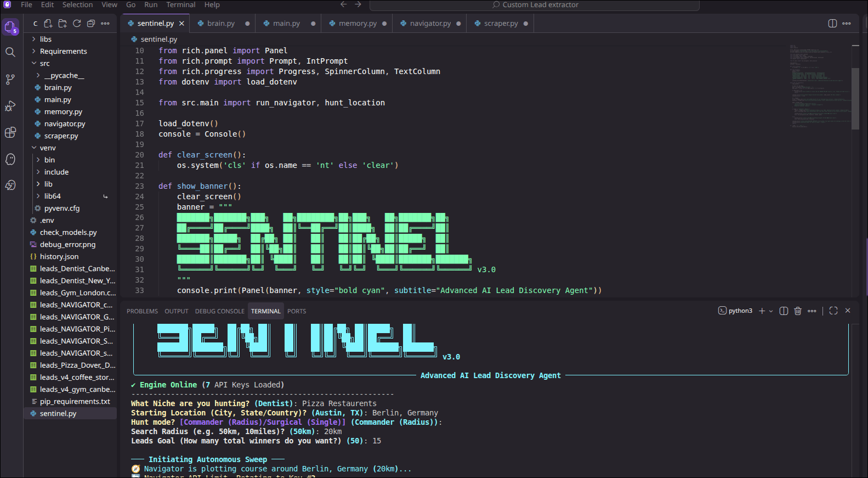Open terminal panel more actions ellipsis
This screenshot has height=478, width=868.
tap(812, 311)
